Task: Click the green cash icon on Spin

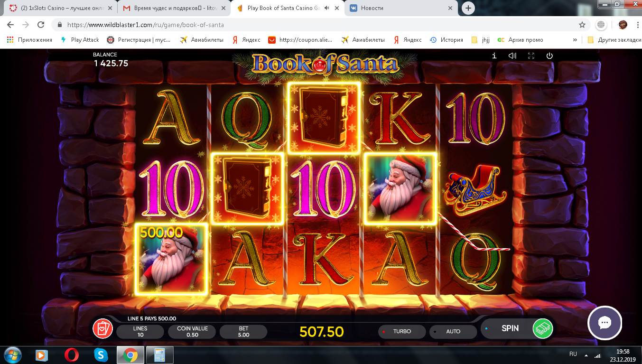Action: tap(542, 328)
